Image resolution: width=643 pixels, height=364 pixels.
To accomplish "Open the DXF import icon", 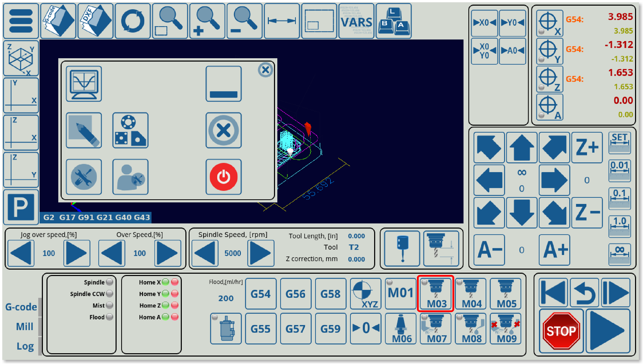I will 96,21.
